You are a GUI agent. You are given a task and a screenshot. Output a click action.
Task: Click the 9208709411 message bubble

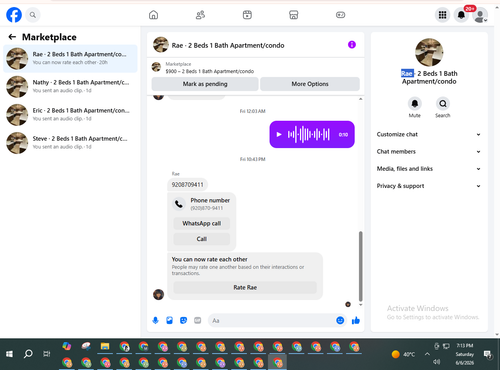tap(187, 185)
